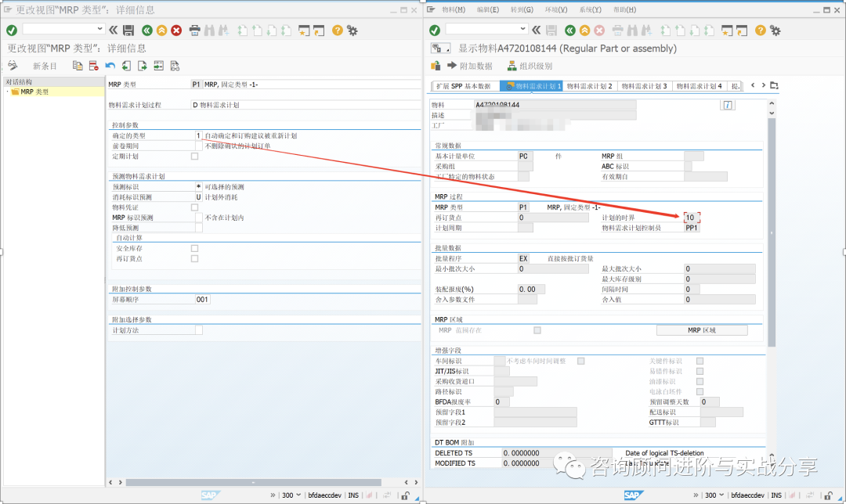Switch to 物料需求计划 3 tab
846x504 pixels.
pyautogui.click(x=644, y=86)
